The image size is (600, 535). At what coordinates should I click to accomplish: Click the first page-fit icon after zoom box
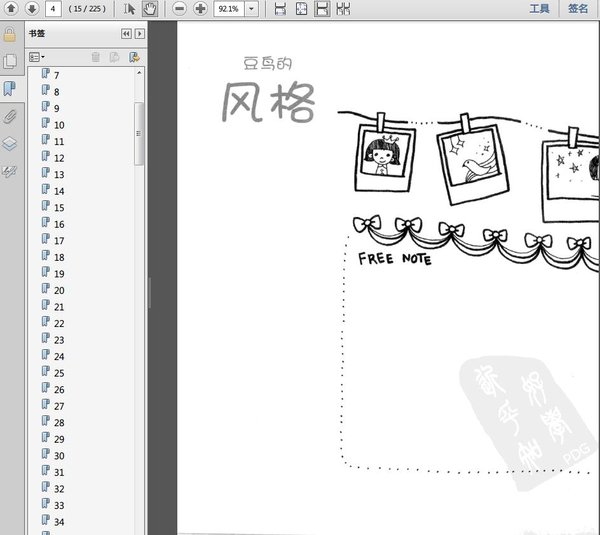coord(280,9)
